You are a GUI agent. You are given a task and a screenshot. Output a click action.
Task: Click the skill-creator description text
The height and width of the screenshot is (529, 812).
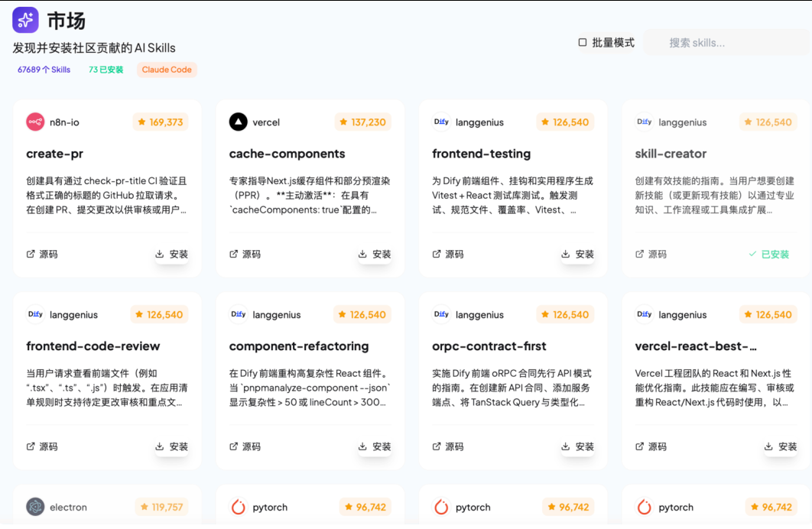click(715, 196)
